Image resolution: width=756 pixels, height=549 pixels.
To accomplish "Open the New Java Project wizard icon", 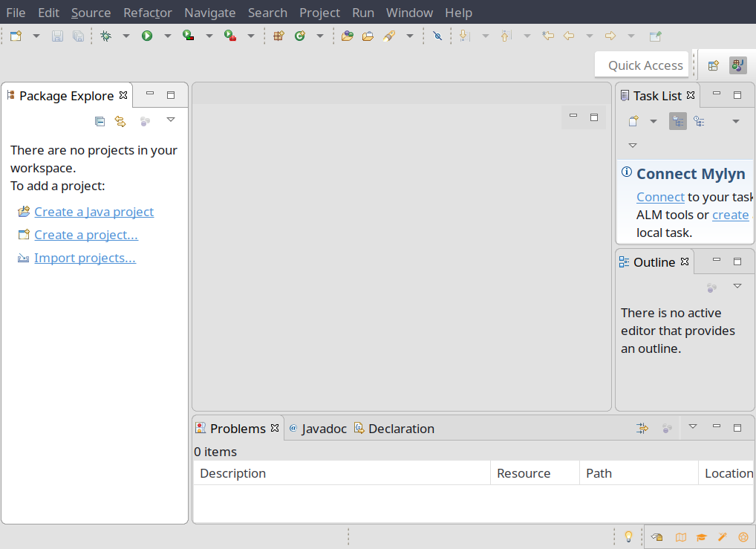I will 278,35.
